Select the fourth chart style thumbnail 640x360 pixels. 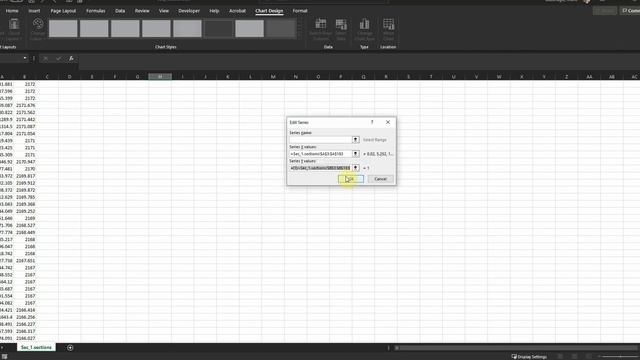coord(156,29)
